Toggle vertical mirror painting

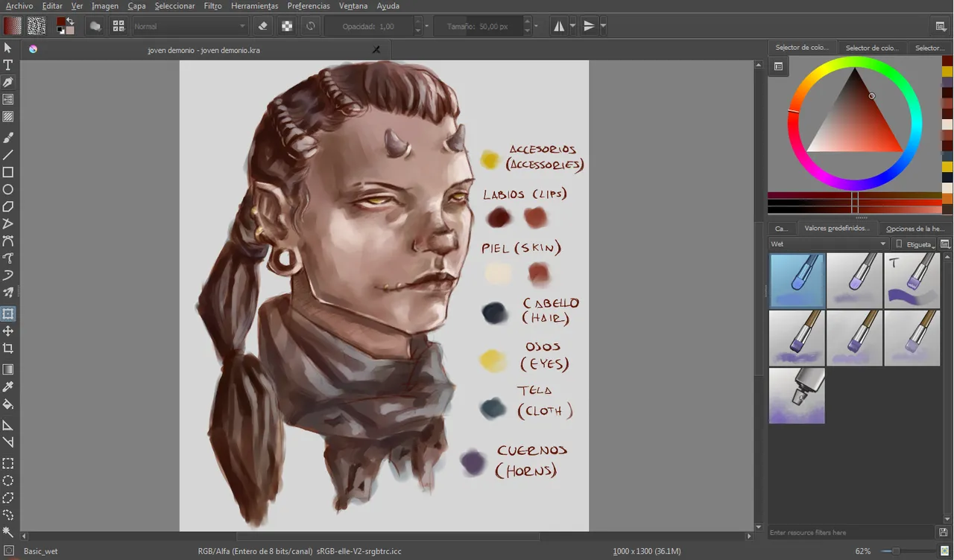tap(590, 26)
